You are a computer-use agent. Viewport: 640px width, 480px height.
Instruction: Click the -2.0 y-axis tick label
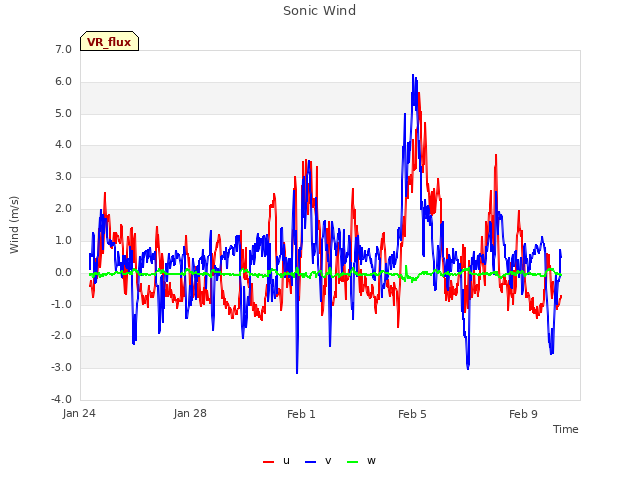coord(61,336)
